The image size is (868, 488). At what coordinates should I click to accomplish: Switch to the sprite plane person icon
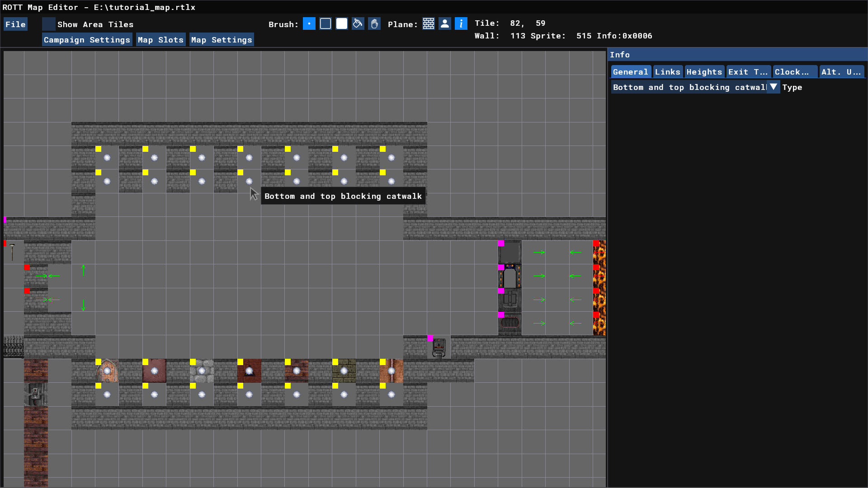[445, 24]
